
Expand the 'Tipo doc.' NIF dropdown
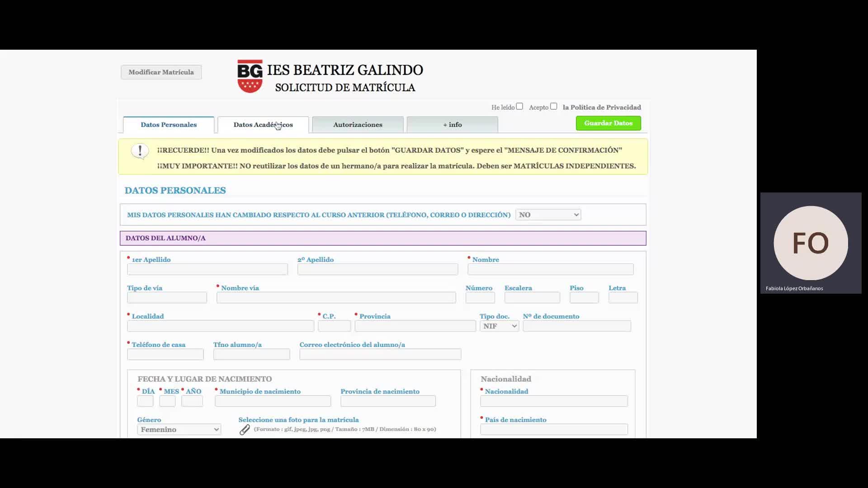click(x=499, y=326)
